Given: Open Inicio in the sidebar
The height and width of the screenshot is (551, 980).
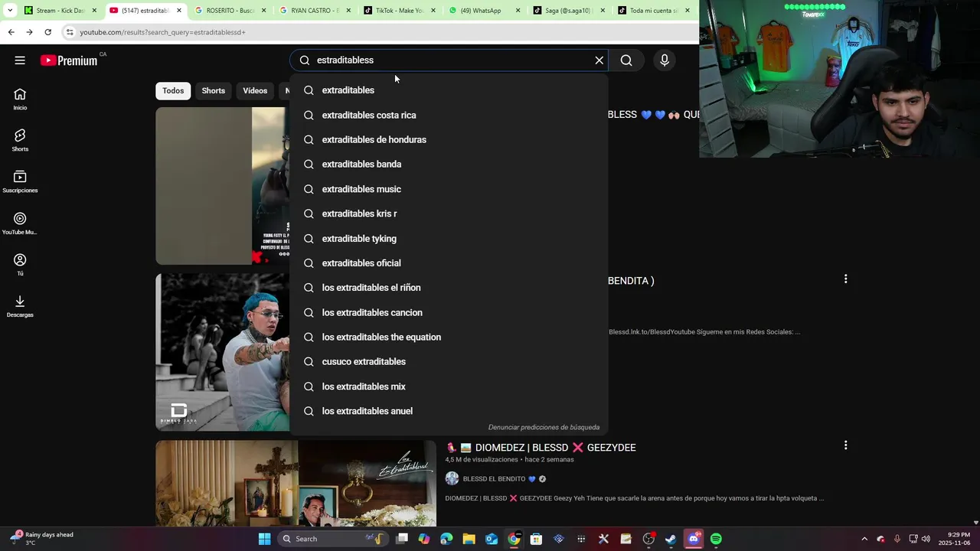Looking at the screenshot, I should 20,99.
